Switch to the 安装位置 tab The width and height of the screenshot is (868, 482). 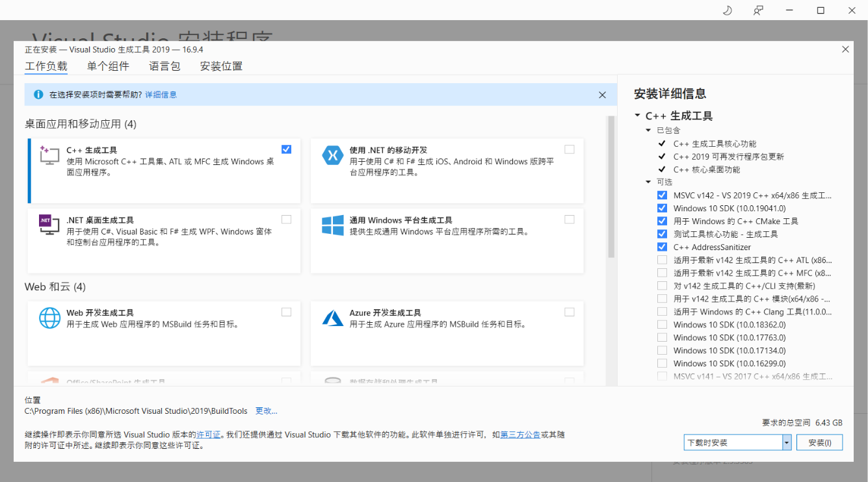[221, 66]
